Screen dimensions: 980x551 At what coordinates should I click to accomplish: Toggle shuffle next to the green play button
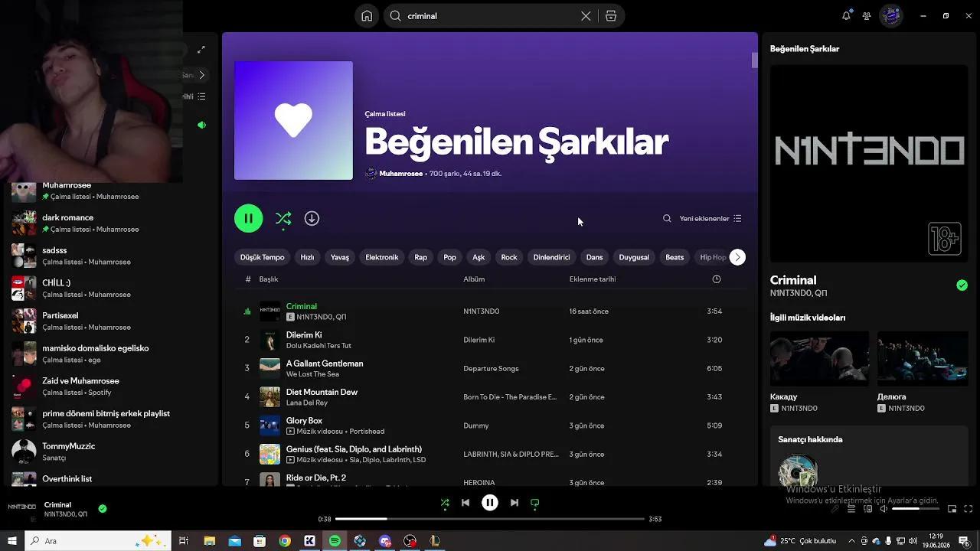[x=283, y=219]
